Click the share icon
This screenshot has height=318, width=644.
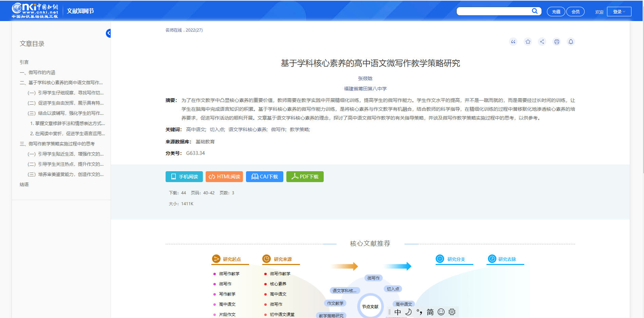(x=542, y=42)
